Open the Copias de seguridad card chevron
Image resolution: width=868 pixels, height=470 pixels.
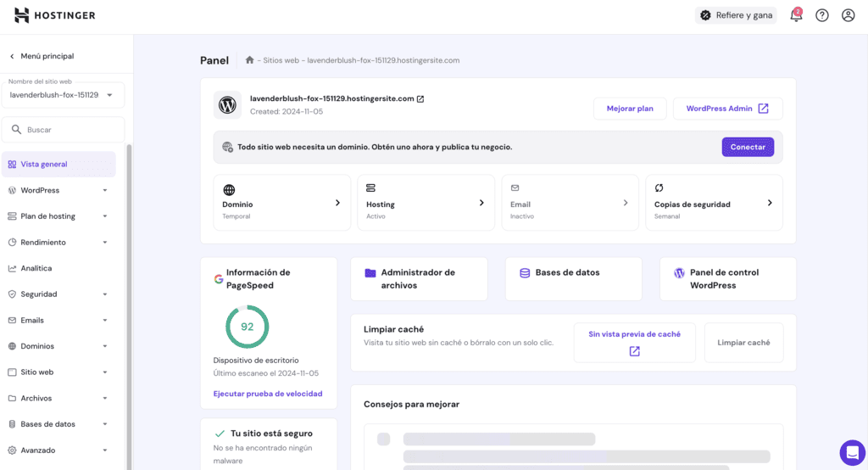(770, 203)
